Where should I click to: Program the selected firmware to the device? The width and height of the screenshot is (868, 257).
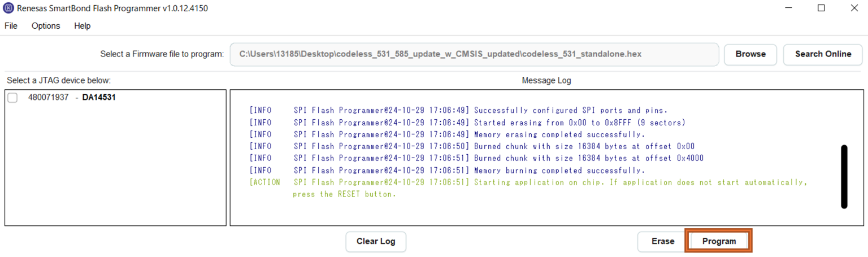pyautogui.click(x=719, y=241)
